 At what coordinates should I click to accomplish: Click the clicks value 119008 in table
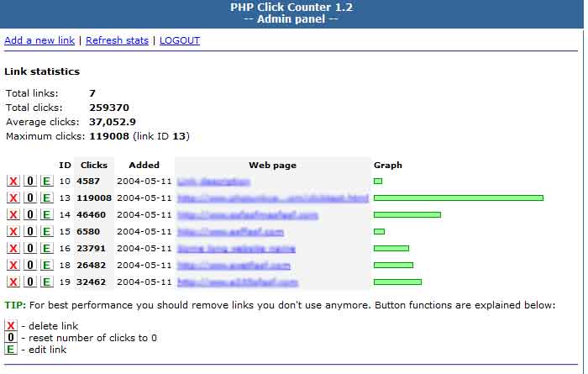point(94,198)
